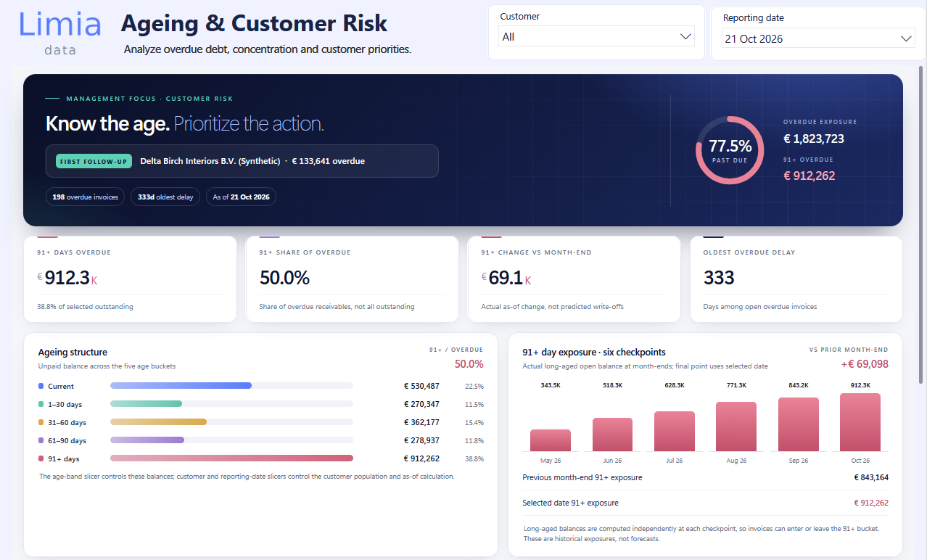Click the 771.3K data label

(736, 385)
